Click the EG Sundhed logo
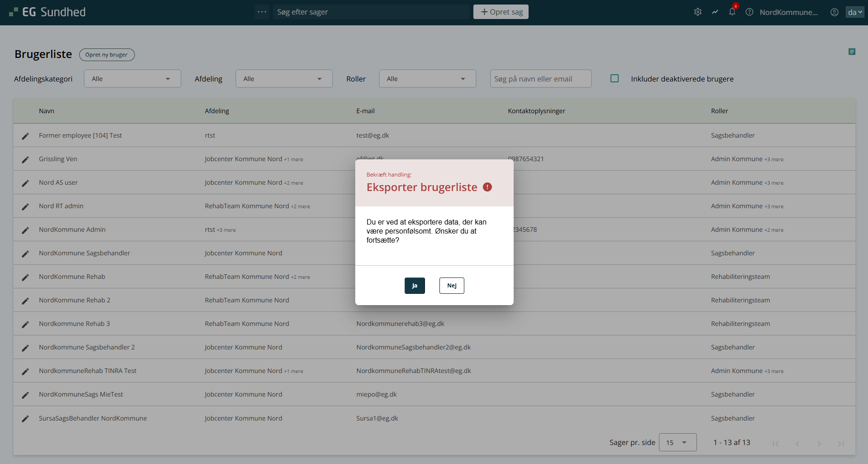The width and height of the screenshot is (868, 464). point(48,12)
